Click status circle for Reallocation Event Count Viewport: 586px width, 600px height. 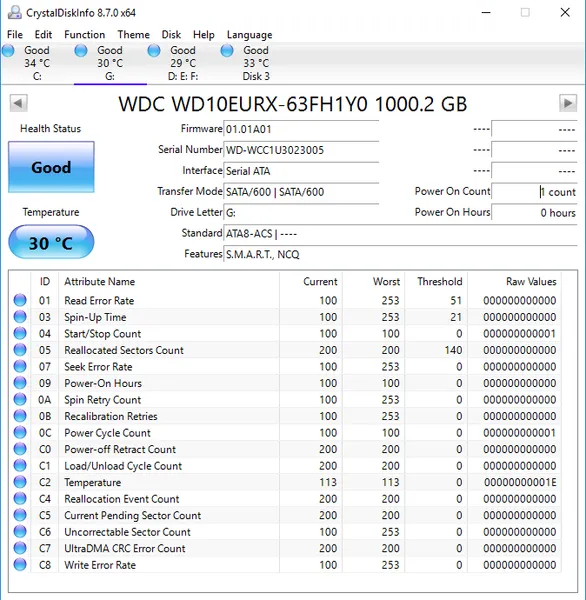click(x=20, y=499)
